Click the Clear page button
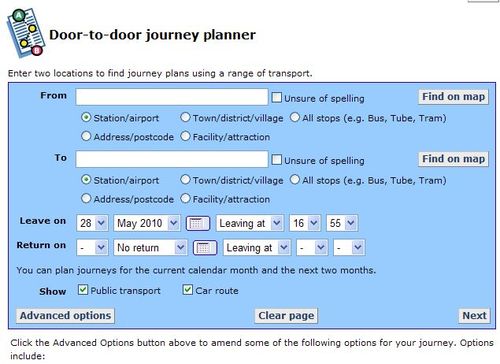The width and height of the screenshot is (500, 364). 286,315
